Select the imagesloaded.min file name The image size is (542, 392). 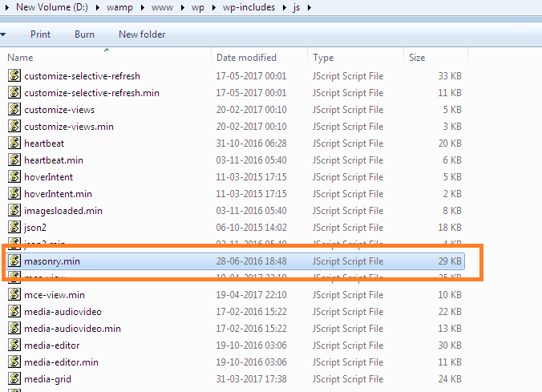63,211
